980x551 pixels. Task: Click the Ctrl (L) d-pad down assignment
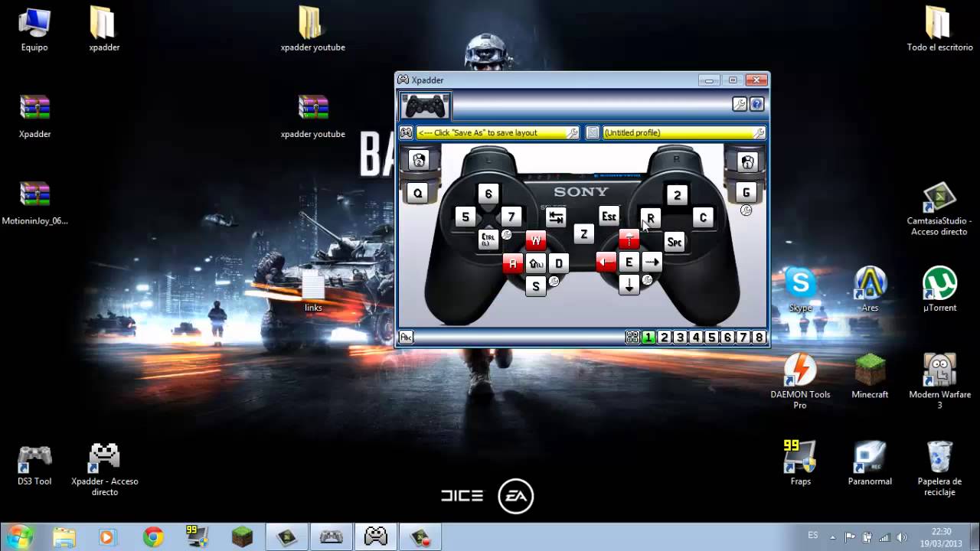(488, 240)
